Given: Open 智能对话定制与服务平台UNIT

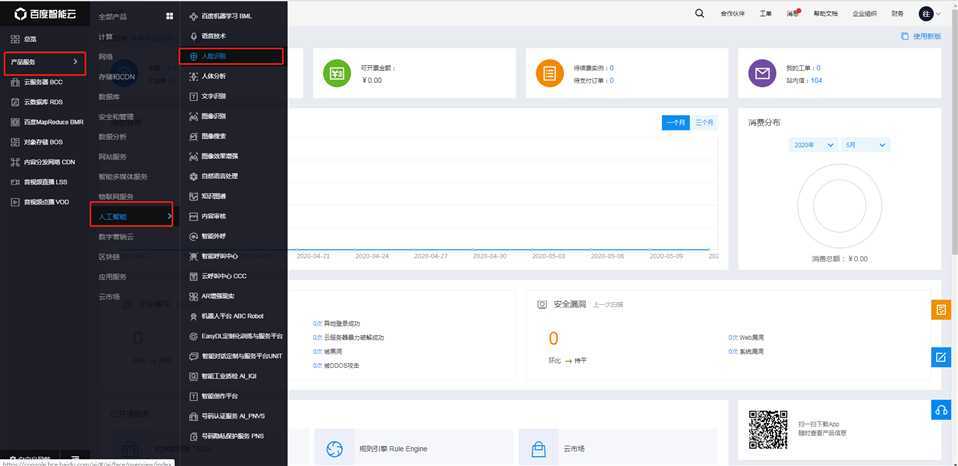Looking at the screenshot, I should pos(236,356).
